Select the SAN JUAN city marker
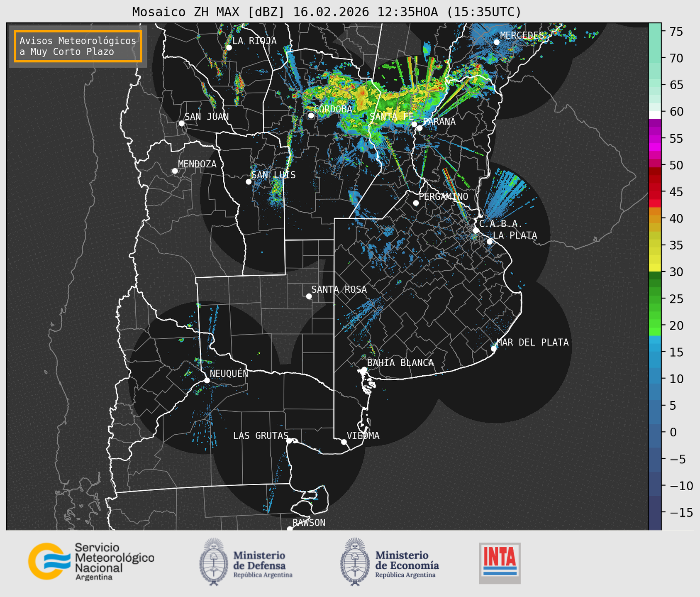 point(181,123)
